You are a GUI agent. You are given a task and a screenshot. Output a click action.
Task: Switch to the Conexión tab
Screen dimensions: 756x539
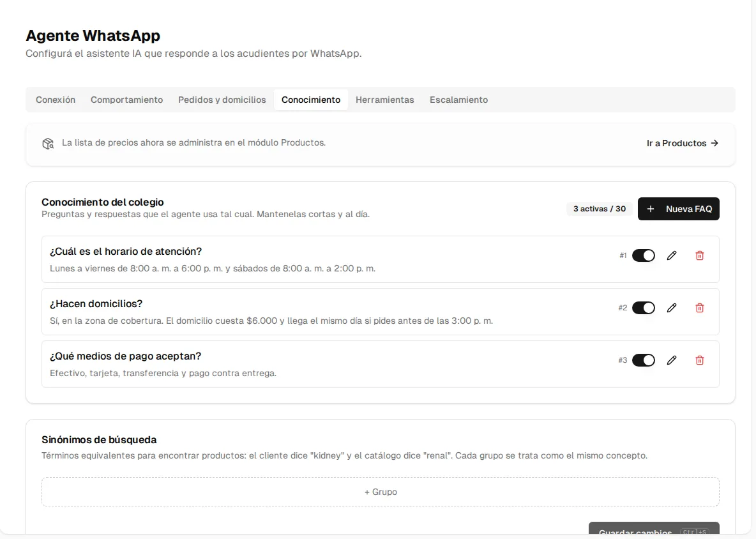click(x=56, y=100)
